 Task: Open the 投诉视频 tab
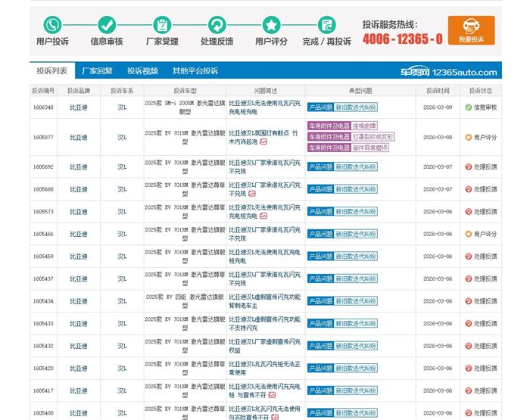(142, 71)
